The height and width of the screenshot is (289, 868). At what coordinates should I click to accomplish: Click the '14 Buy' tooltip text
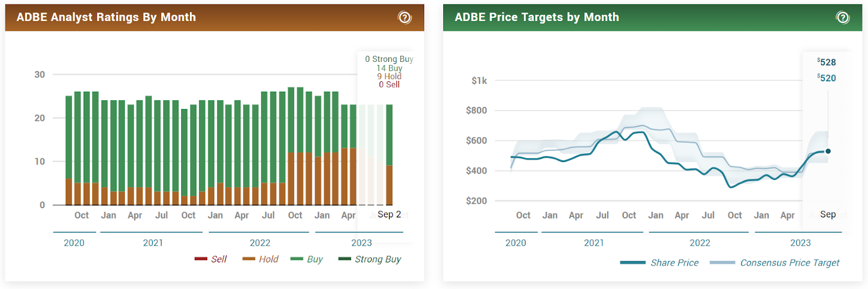click(x=390, y=68)
